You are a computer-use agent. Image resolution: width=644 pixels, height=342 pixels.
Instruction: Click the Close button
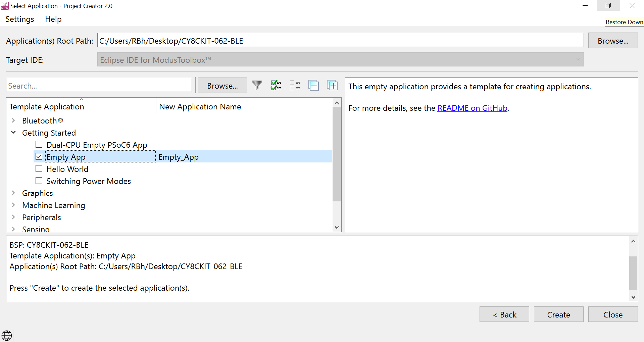pos(613,314)
